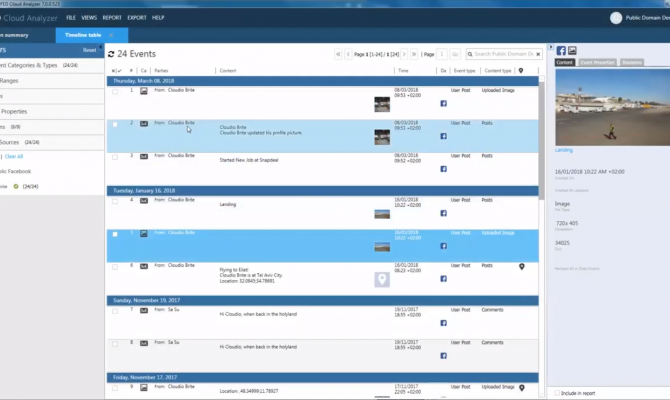
Task: Go to next page of events
Action: [404, 54]
